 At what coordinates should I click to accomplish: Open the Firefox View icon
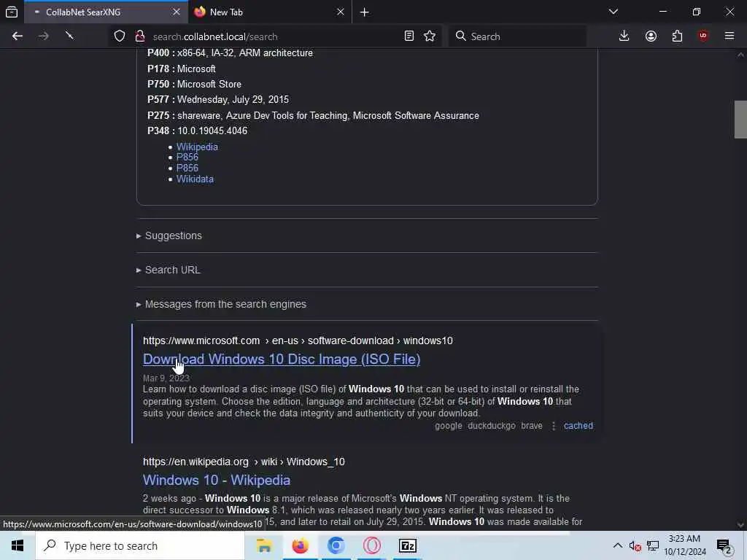(x=12, y=12)
